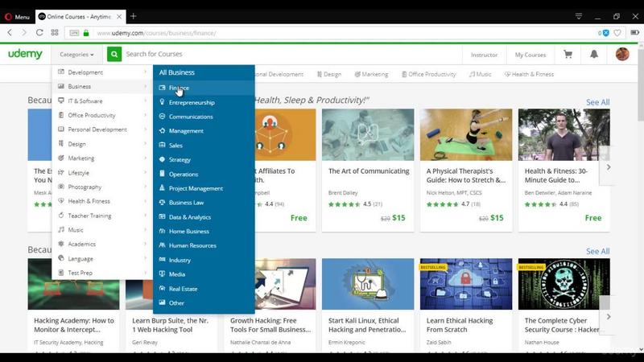Image resolution: width=644 pixels, height=362 pixels.
Task: Open The Art of Communicating course thumbnail
Action: 368,134
